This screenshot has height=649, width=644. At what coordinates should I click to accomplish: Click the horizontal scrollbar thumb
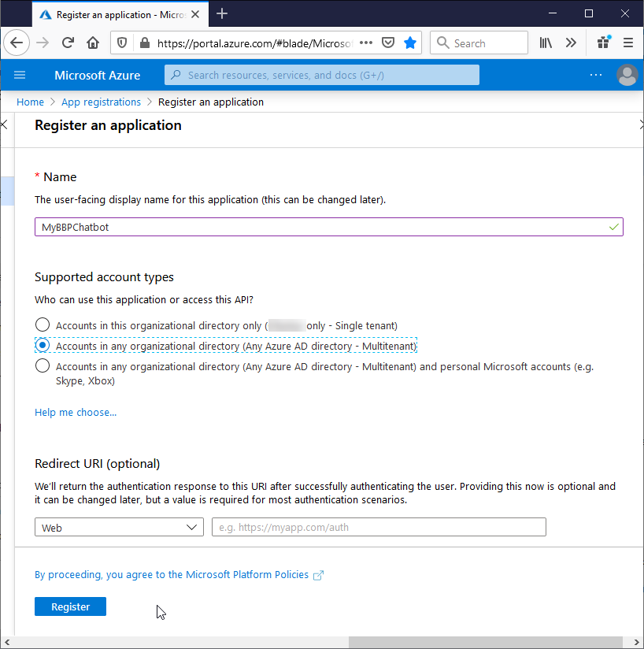click(x=485, y=643)
